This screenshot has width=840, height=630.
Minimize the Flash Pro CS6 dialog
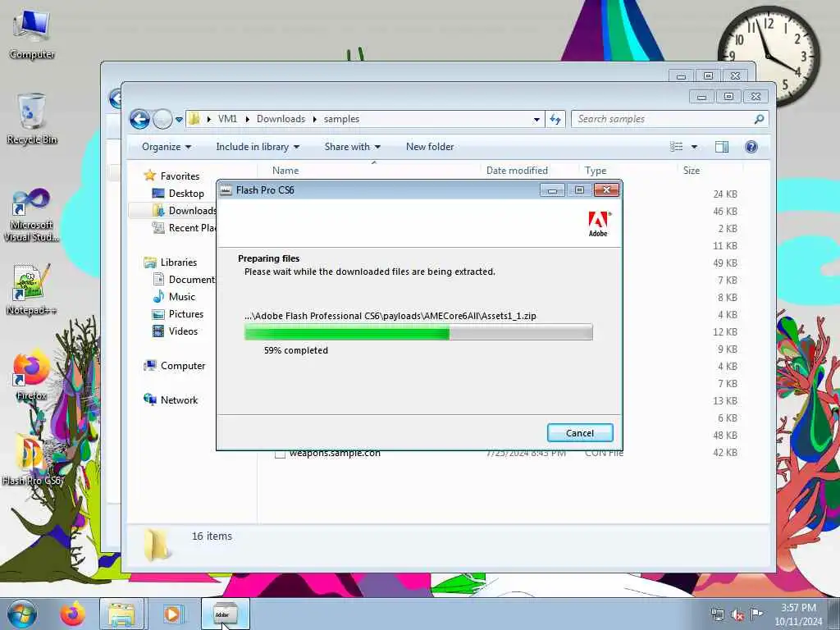pos(552,190)
